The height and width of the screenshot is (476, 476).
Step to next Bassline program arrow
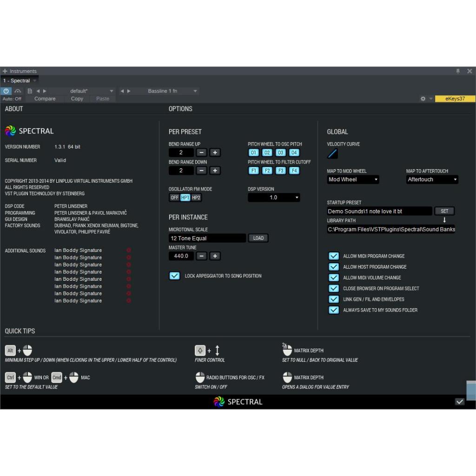[x=129, y=91]
